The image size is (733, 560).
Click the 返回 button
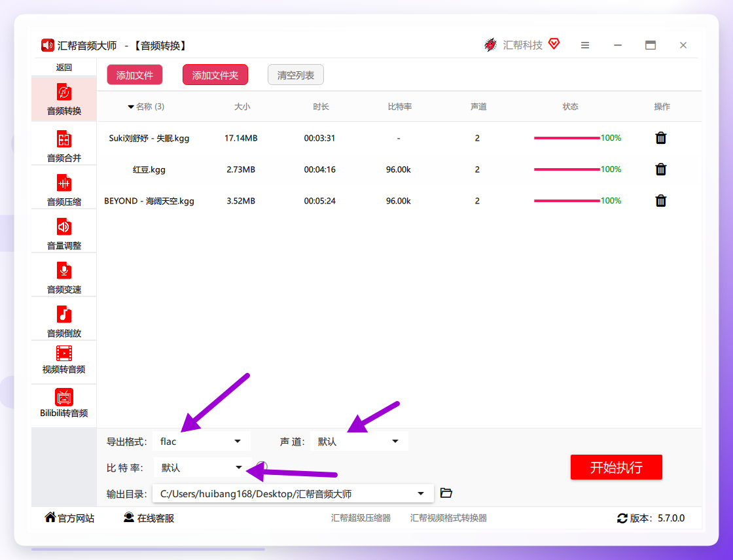(64, 67)
